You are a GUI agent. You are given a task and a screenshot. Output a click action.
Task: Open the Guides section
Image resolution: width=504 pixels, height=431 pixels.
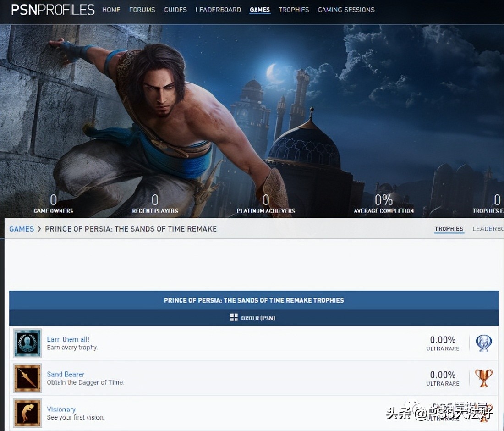point(175,10)
